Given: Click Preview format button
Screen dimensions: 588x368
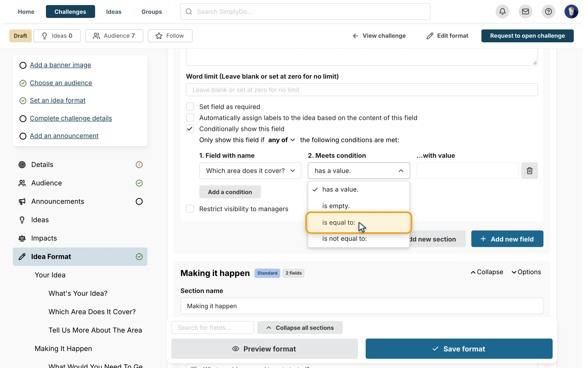Looking at the screenshot, I should [264, 348].
